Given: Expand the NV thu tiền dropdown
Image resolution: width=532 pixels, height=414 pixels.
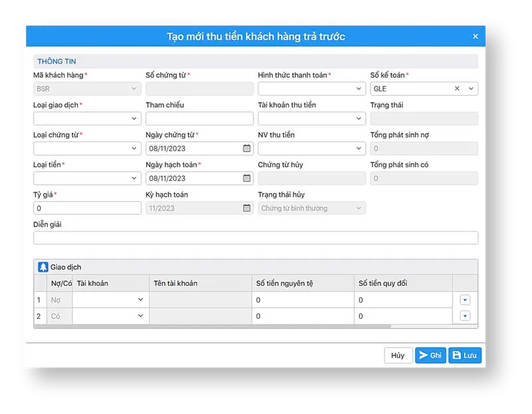Looking at the screenshot, I should point(311,148).
